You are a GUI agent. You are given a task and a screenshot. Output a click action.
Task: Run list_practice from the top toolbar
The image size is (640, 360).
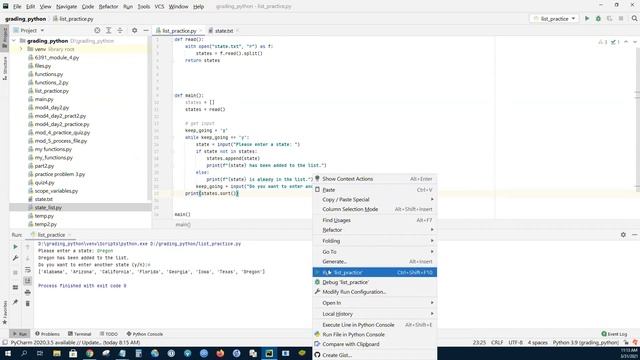pyautogui.click(x=587, y=18)
